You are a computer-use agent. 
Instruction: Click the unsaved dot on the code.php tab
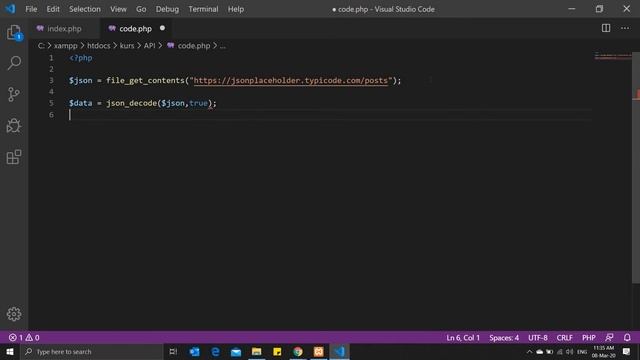[162, 28]
